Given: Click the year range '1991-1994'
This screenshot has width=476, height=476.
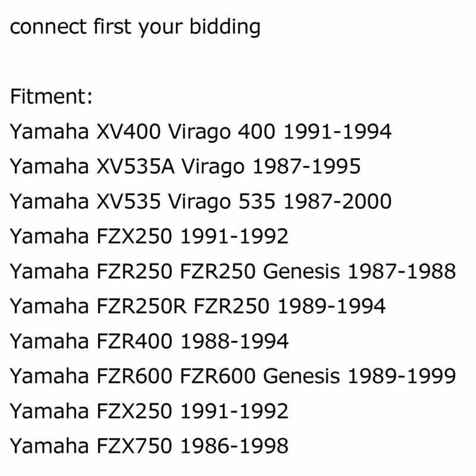Looking at the screenshot, I should click(337, 131).
